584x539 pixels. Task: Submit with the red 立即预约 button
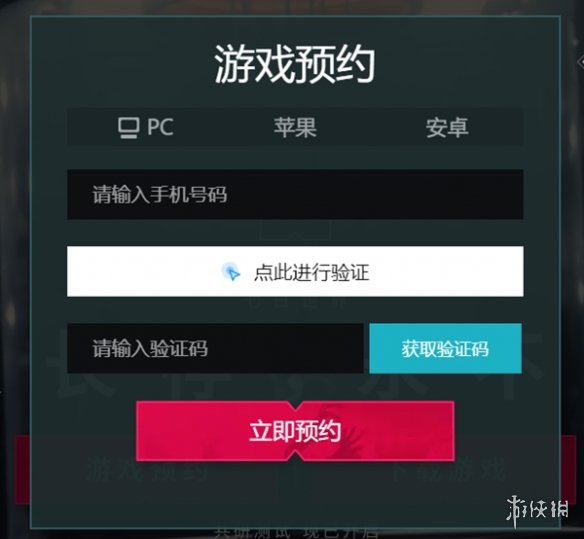[x=295, y=431]
